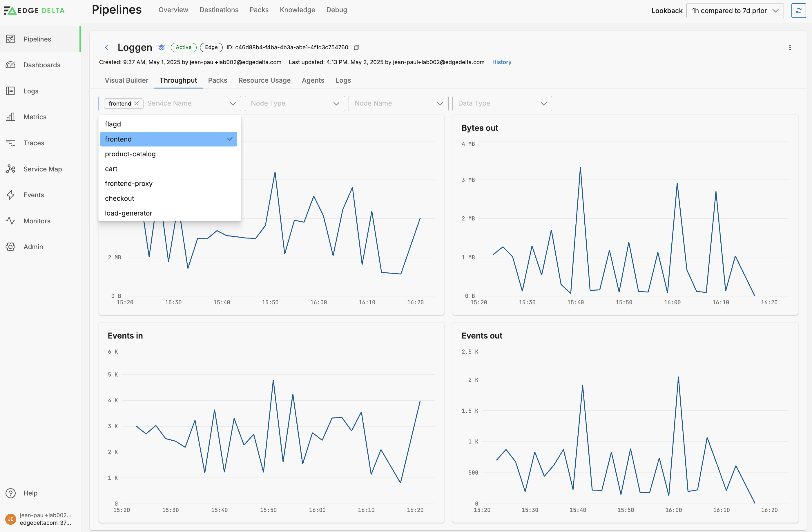Open Destinations in the top navigation
Image resolution: width=812 pixels, height=532 pixels.
click(x=219, y=10)
